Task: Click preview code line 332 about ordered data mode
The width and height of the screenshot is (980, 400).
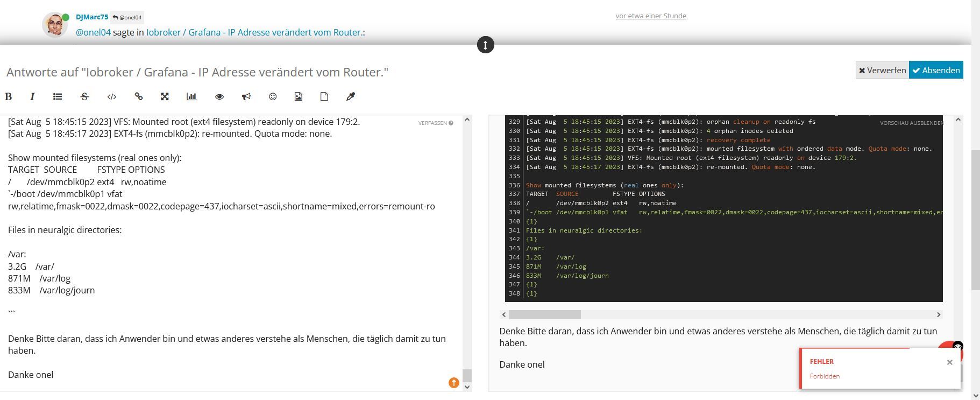Action: click(729, 149)
